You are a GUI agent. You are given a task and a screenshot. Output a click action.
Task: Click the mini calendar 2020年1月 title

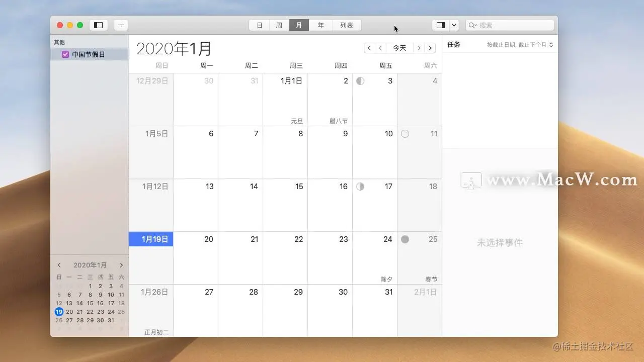click(x=90, y=265)
